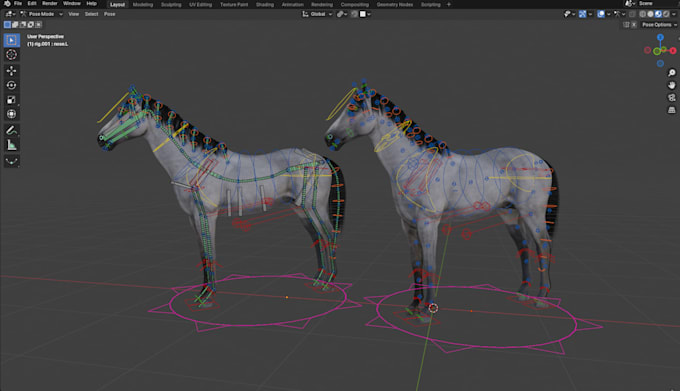Click zoom magnifier in viewport navigation
This screenshot has width=680, height=391.
[x=672, y=73]
